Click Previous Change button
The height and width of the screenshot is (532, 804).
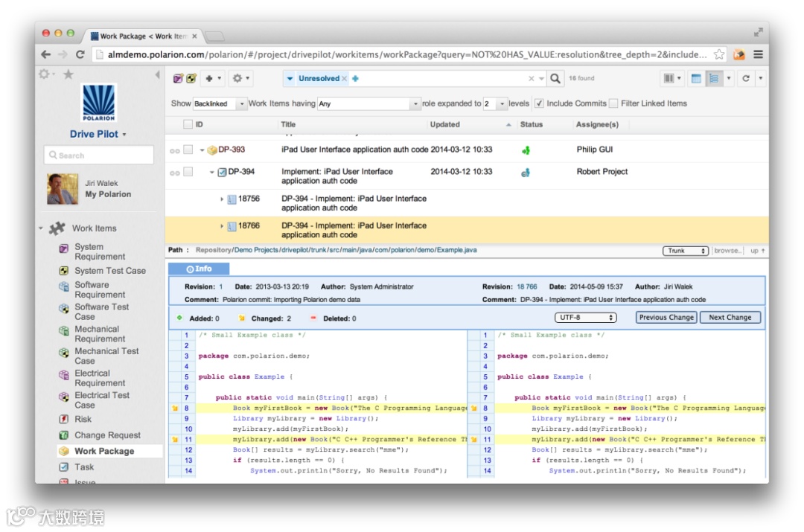click(666, 317)
